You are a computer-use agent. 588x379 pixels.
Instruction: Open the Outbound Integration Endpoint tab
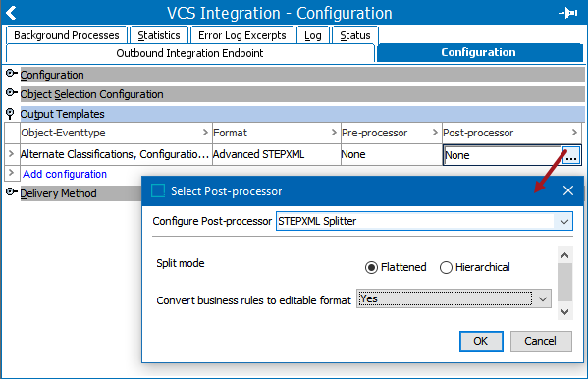190,53
